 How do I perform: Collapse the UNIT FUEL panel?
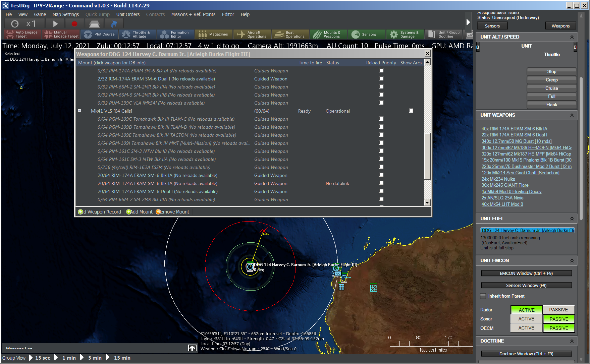[572, 219]
